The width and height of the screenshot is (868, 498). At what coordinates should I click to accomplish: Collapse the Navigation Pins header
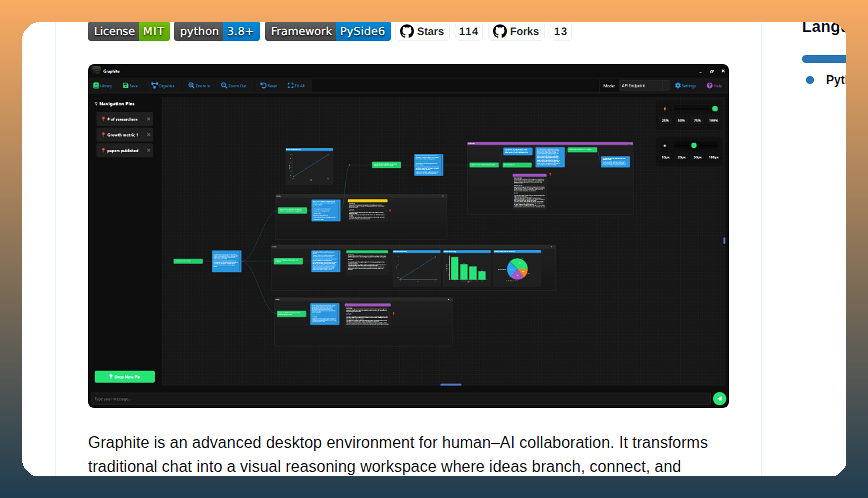[115, 103]
